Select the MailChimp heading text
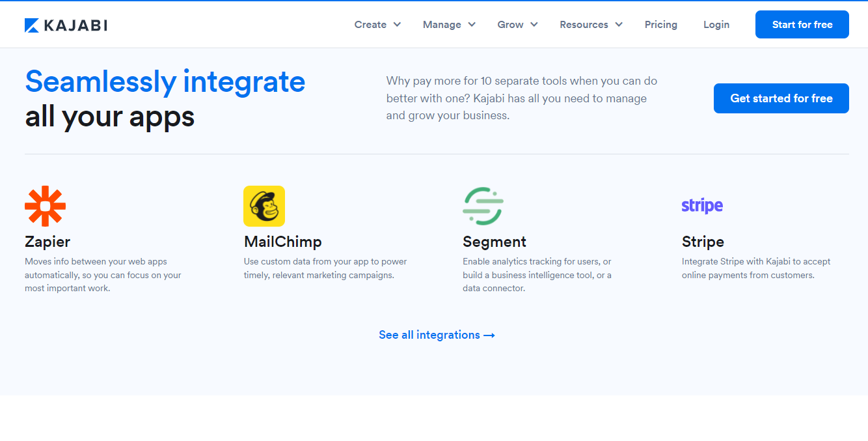The height and width of the screenshot is (441, 868). 283,242
